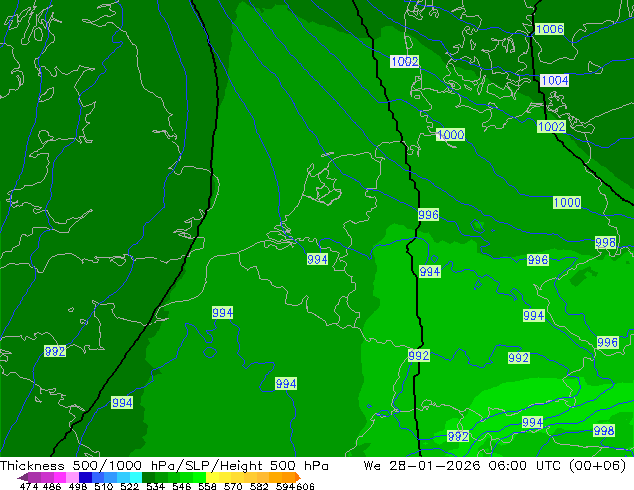Click the orange arrow tip ending the legend
The image size is (634, 490).
coord(298,477)
